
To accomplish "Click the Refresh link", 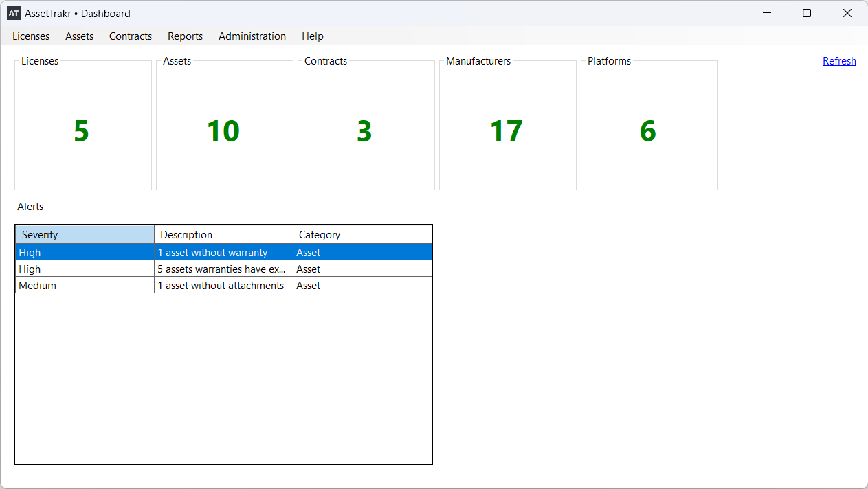I will pyautogui.click(x=839, y=61).
